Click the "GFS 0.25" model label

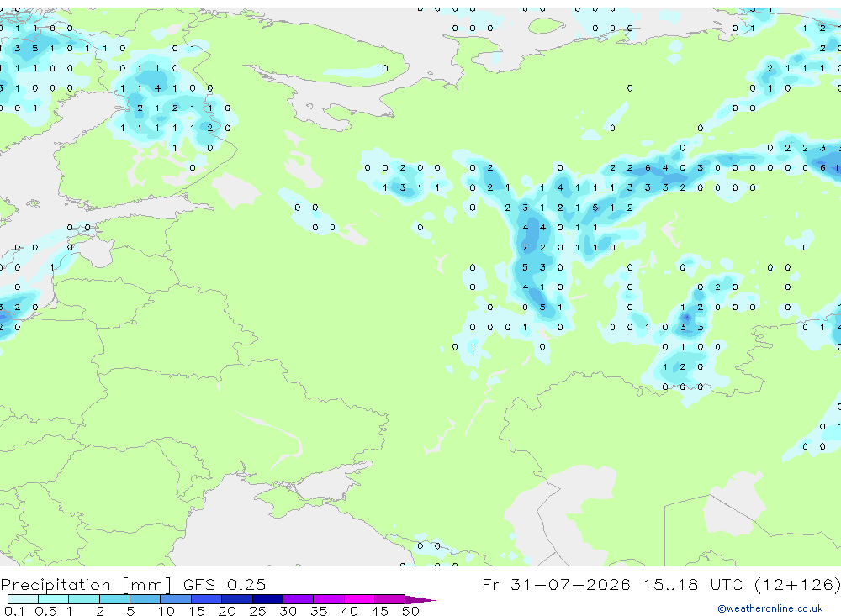coord(225,584)
